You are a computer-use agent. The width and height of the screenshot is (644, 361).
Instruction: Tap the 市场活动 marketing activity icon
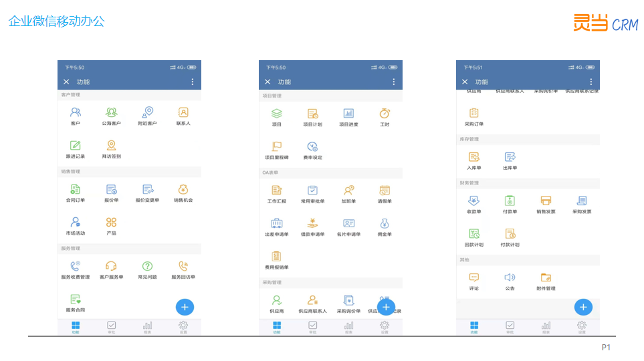click(76, 222)
